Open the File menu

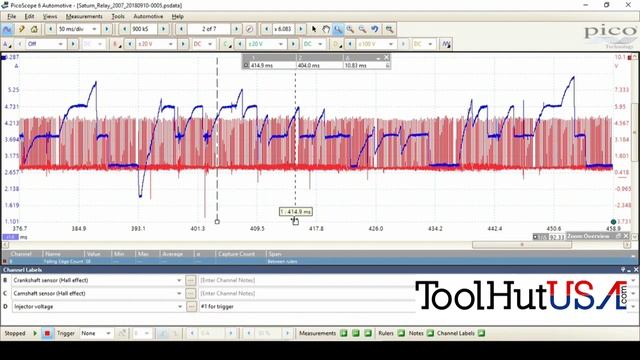pyautogui.click(x=11, y=16)
